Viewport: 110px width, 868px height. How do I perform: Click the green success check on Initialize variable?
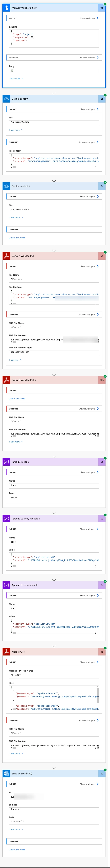pyautogui.click(x=105, y=458)
